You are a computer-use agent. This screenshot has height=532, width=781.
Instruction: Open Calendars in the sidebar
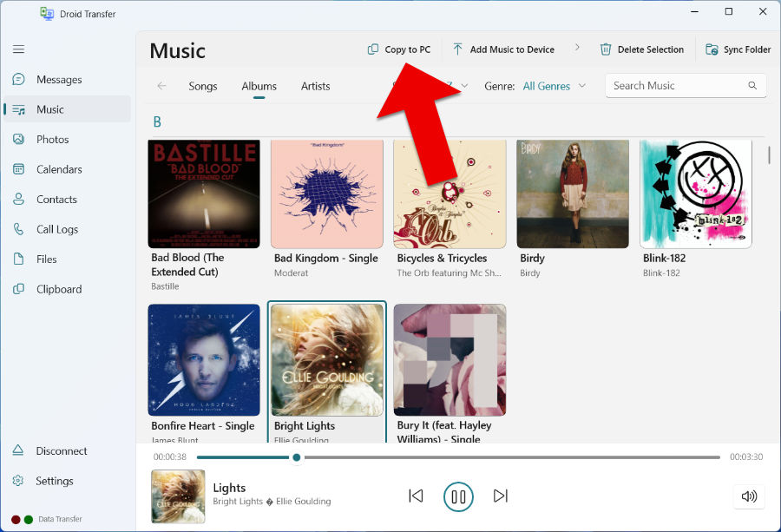coord(67,169)
